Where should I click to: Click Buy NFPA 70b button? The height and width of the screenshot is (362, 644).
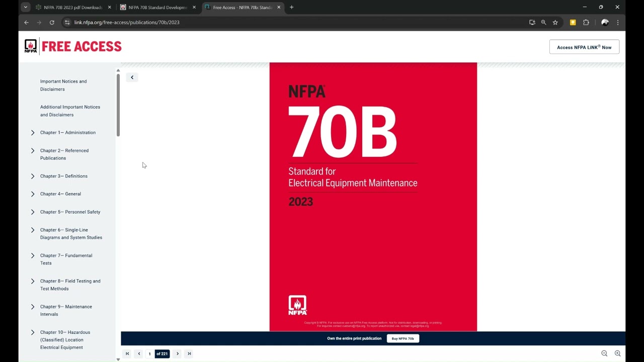point(403,338)
